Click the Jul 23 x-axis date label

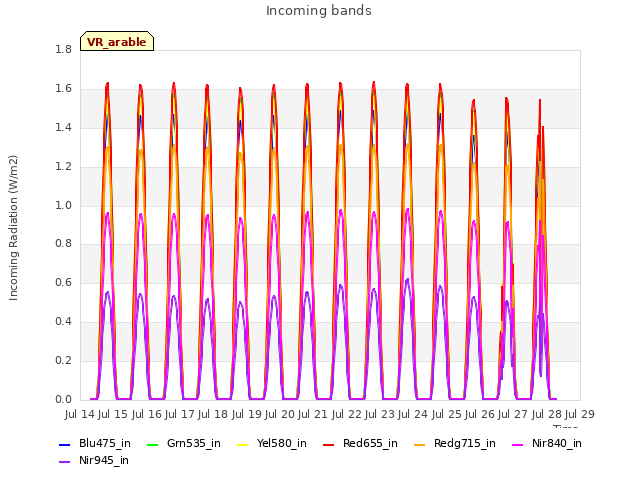[x=380, y=414]
